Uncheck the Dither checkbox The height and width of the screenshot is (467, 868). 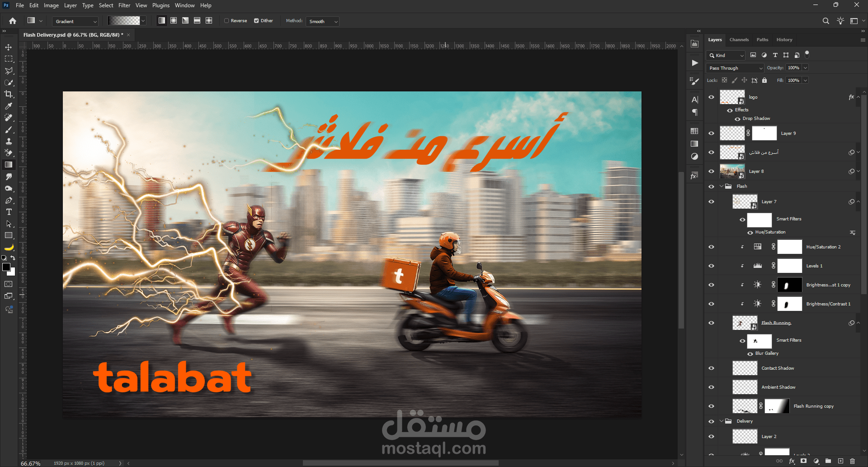coord(256,21)
